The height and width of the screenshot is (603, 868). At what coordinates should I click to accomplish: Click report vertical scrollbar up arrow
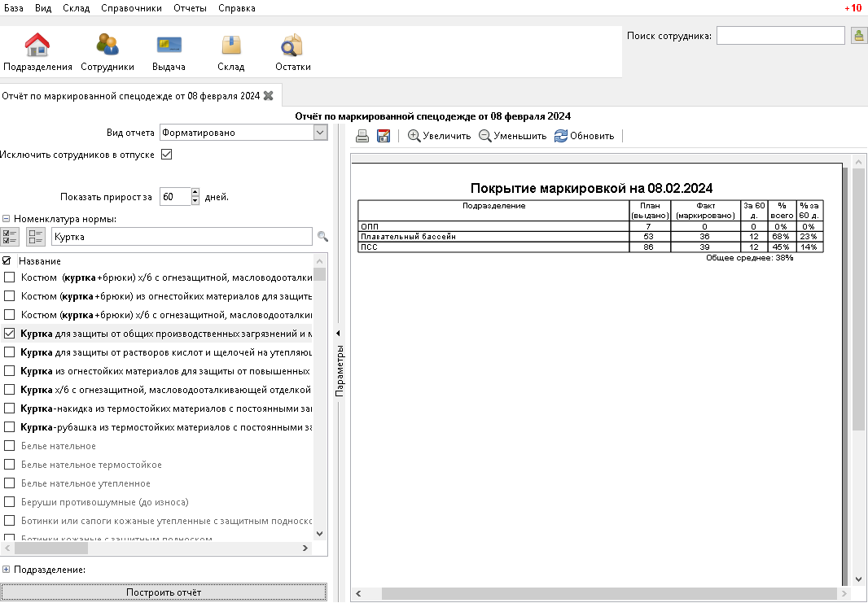coord(858,162)
